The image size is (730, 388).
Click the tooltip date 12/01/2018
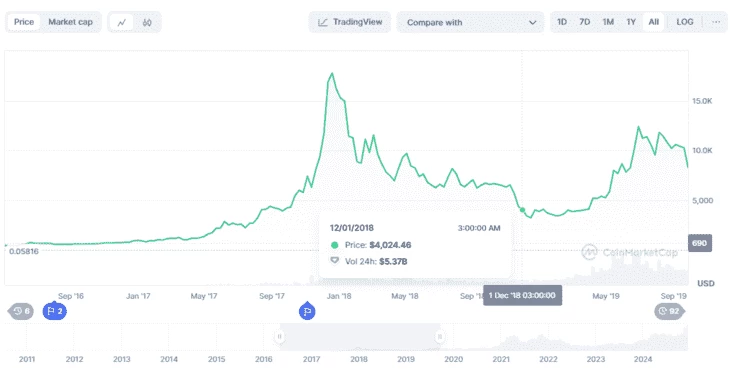pyautogui.click(x=351, y=228)
